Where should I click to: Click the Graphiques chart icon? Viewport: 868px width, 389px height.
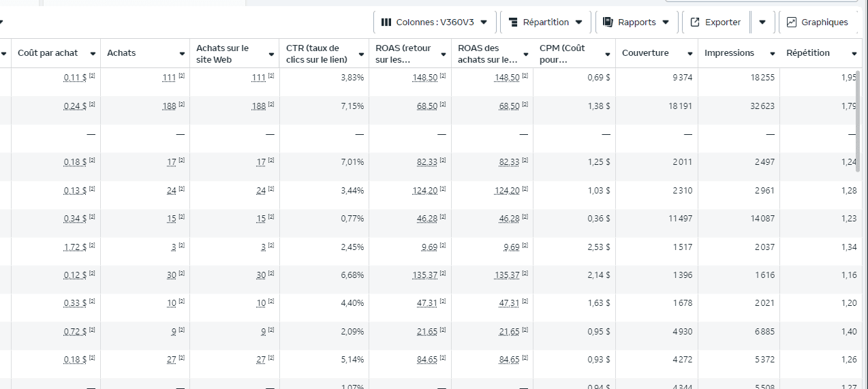pyautogui.click(x=791, y=22)
